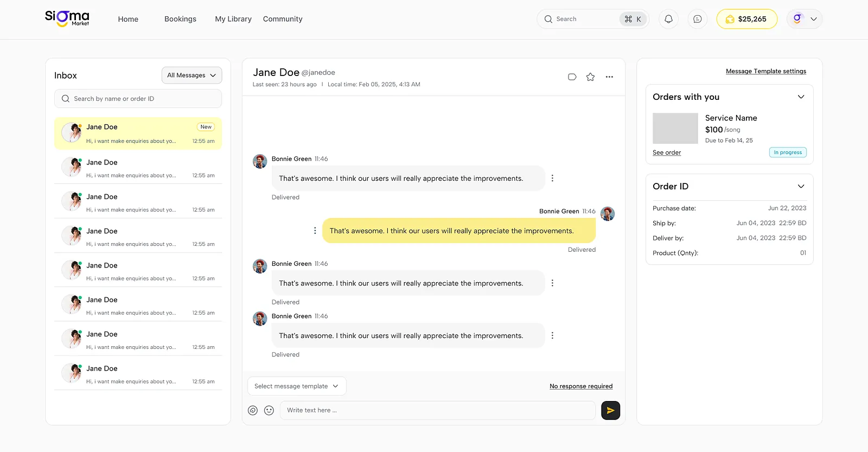
Task: Click the Due to Feb 14, 25 text
Action: point(729,141)
